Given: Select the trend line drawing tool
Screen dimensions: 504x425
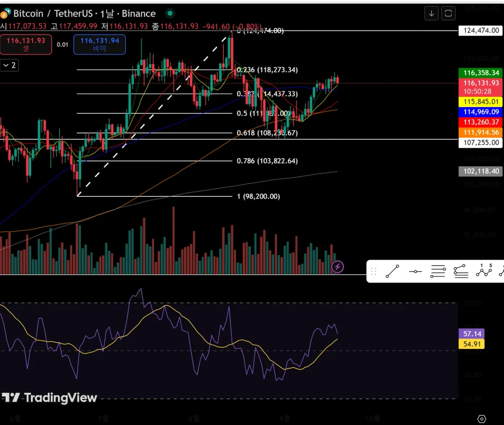Looking at the screenshot, I should coord(392,271).
